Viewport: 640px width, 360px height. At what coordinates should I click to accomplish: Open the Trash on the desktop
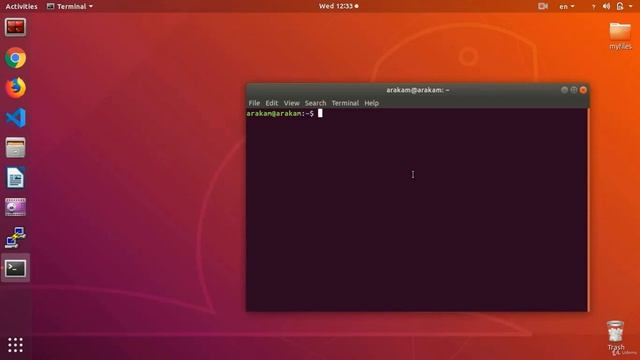[616, 336]
